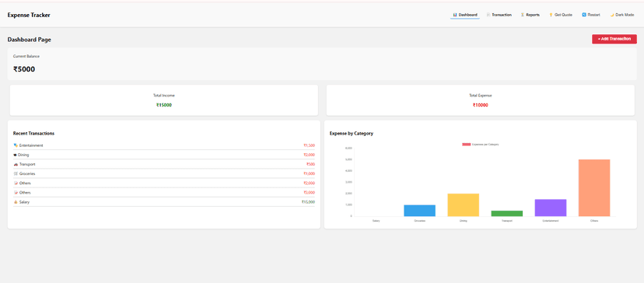Open the Reports page
The image size is (644, 283).
[x=530, y=15]
